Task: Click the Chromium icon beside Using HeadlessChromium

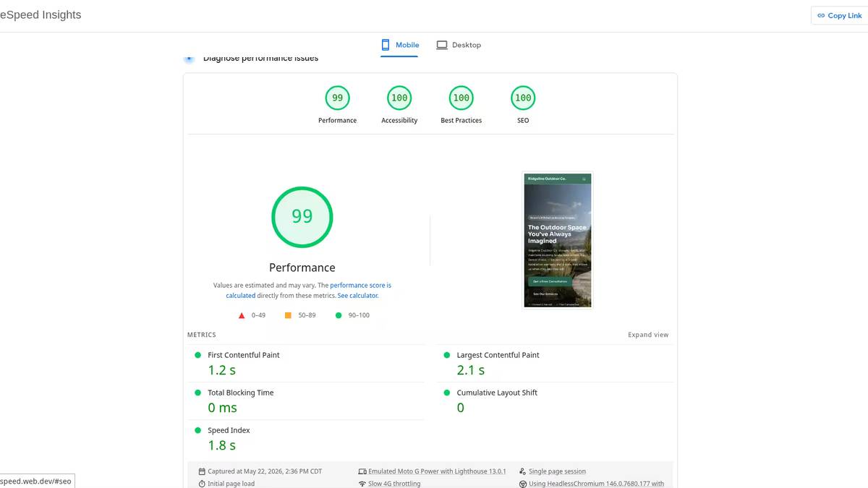Action: pyautogui.click(x=523, y=484)
